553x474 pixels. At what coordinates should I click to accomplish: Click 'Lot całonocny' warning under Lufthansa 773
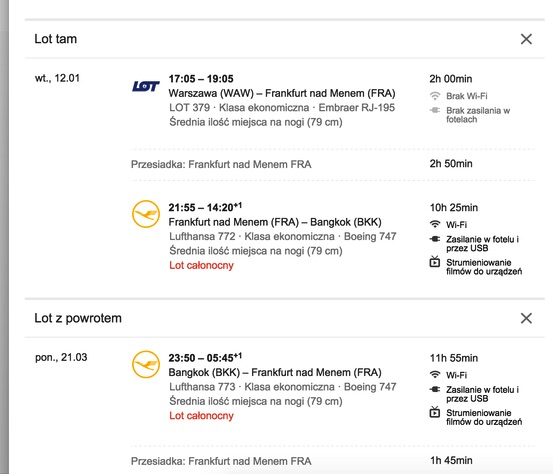coord(201,415)
